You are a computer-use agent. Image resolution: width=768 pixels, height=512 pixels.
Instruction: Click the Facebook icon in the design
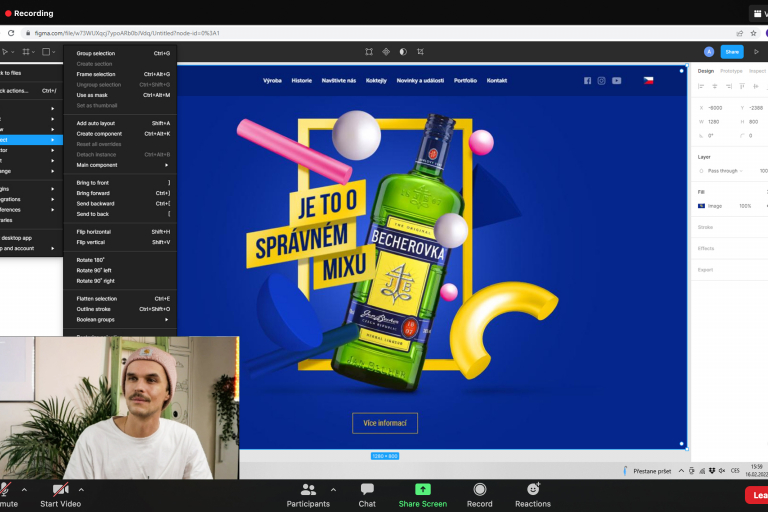point(587,81)
